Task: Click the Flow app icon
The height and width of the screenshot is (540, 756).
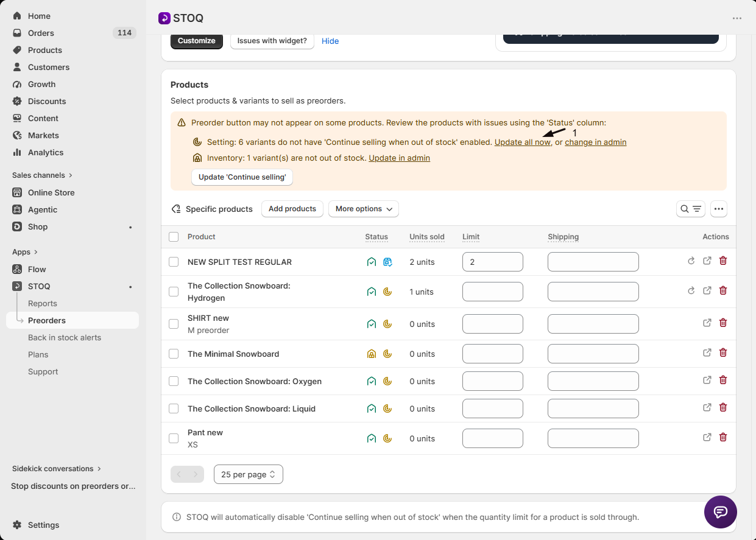Action: pos(17,269)
